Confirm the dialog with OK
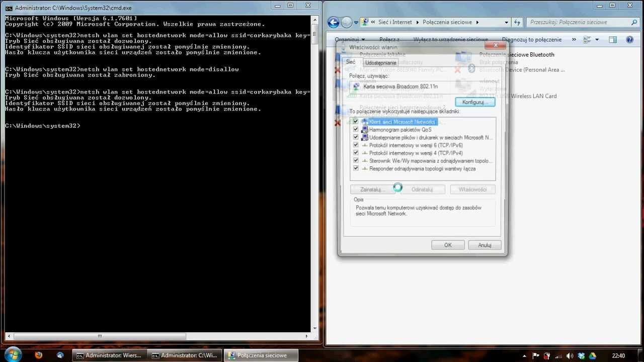 point(448,245)
